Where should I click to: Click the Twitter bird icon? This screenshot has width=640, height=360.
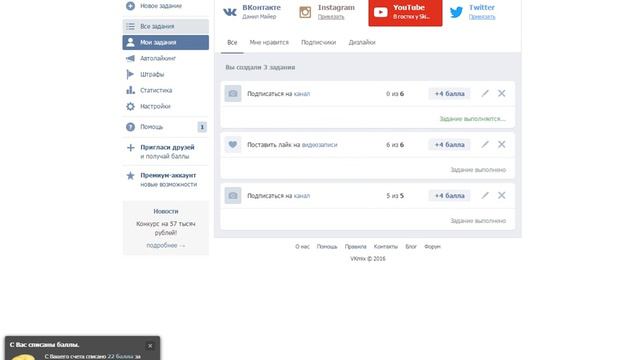coord(456,12)
